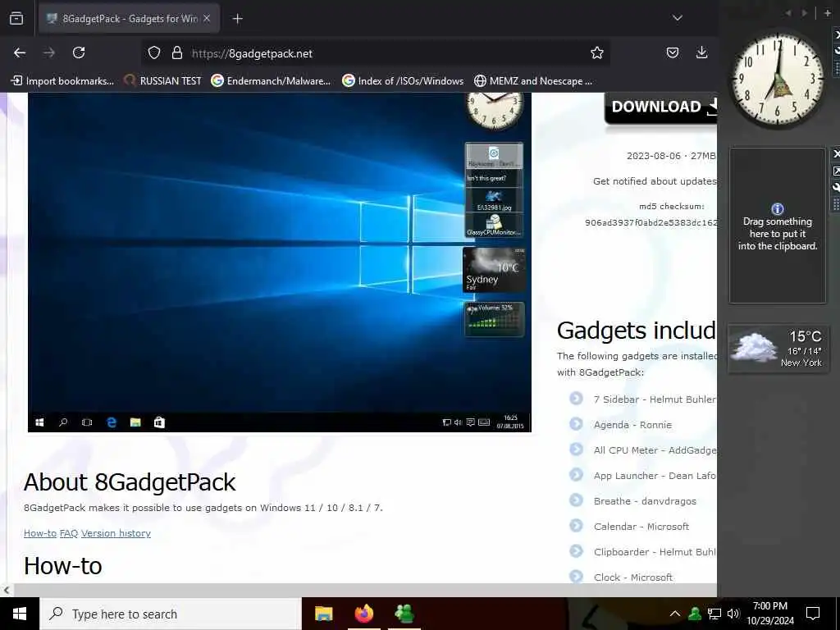Open the Import bookmarks... toolbar item
The height and width of the screenshot is (630, 840).
[x=62, y=81]
